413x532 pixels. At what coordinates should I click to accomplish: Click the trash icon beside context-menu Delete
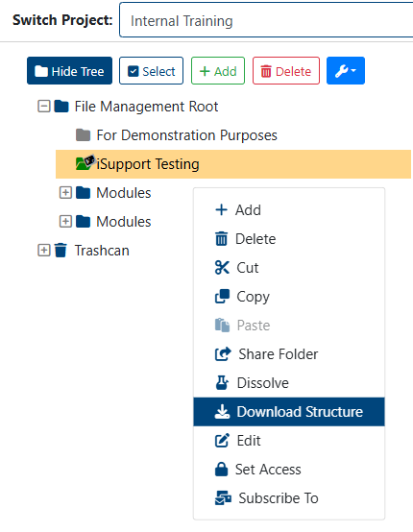tap(222, 238)
